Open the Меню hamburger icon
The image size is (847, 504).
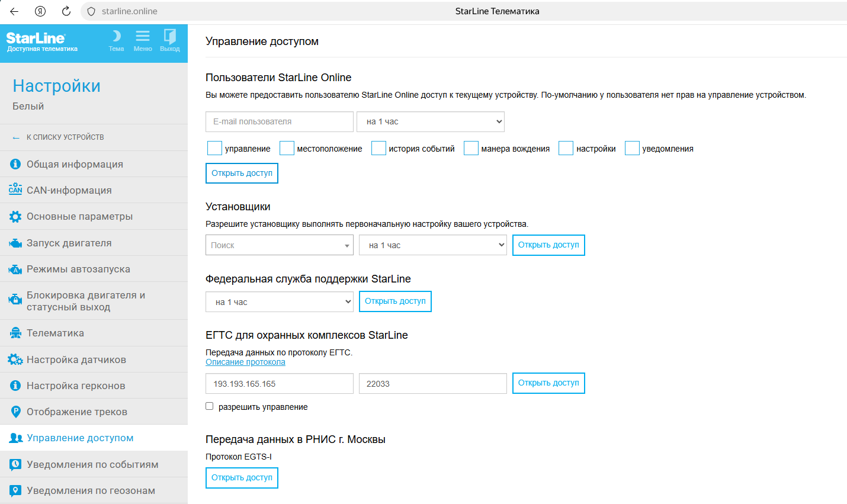pos(143,37)
